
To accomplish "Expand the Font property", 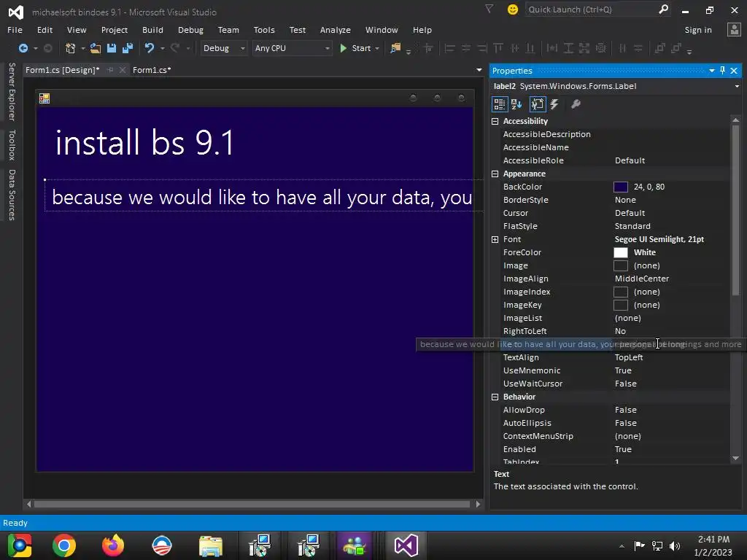I will click(x=495, y=239).
